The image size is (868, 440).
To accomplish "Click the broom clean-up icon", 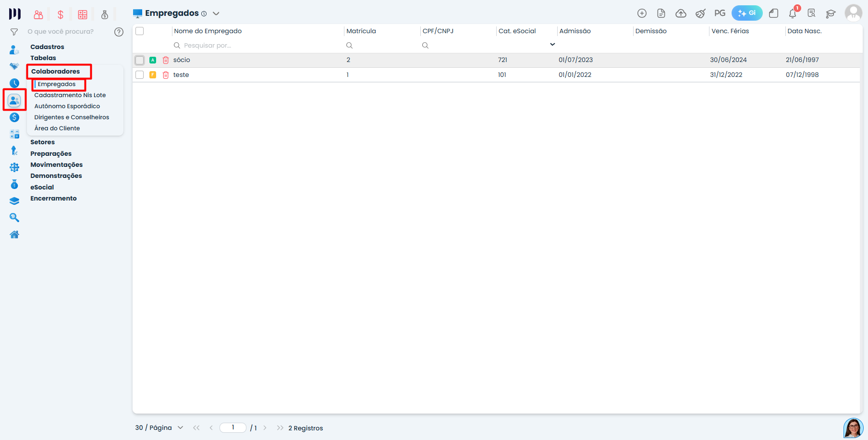I will click(x=700, y=13).
